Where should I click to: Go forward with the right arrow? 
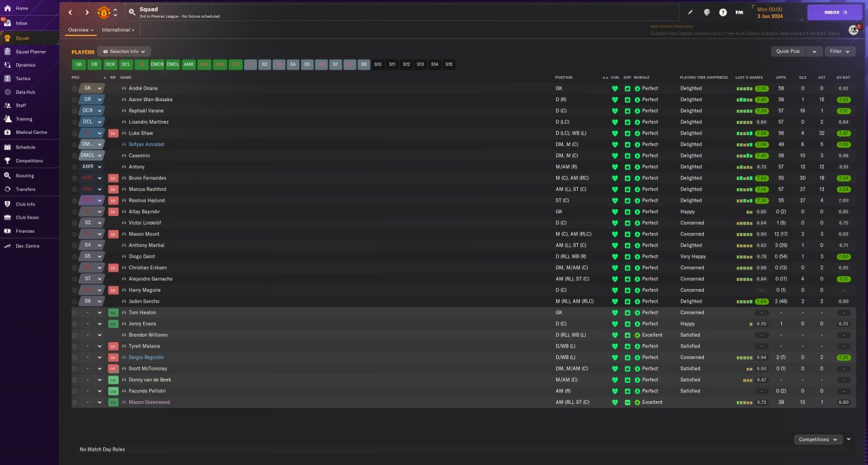point(87,12)
